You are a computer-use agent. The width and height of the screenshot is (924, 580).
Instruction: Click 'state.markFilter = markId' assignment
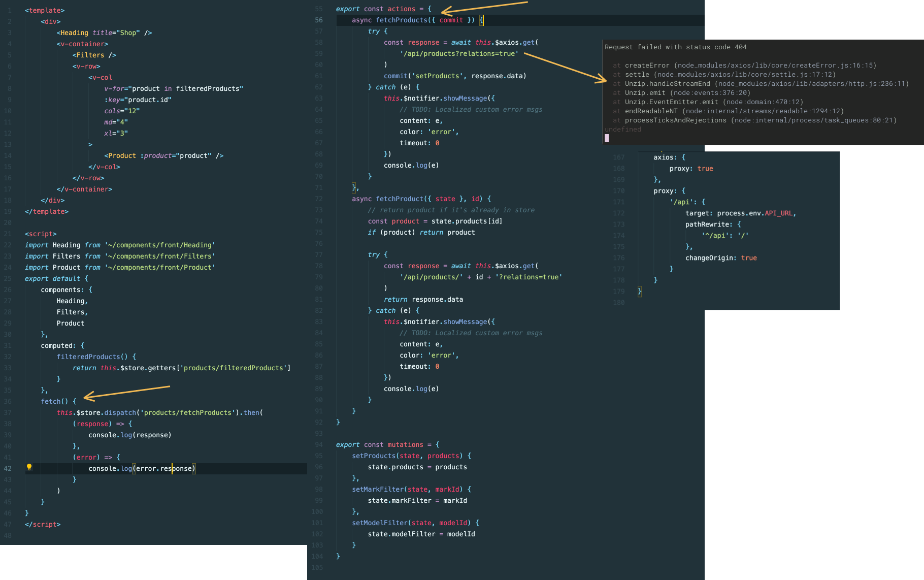[x=417, y=501]
